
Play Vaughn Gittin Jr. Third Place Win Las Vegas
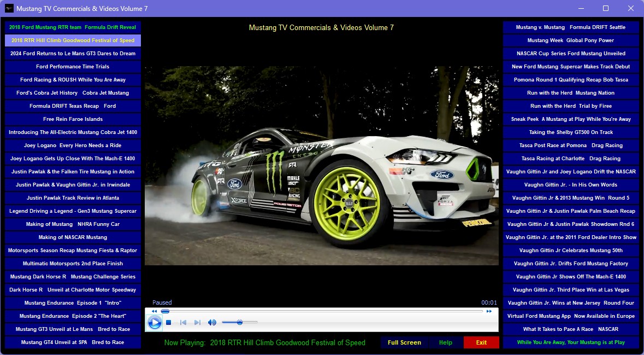(x=571, y=290)
